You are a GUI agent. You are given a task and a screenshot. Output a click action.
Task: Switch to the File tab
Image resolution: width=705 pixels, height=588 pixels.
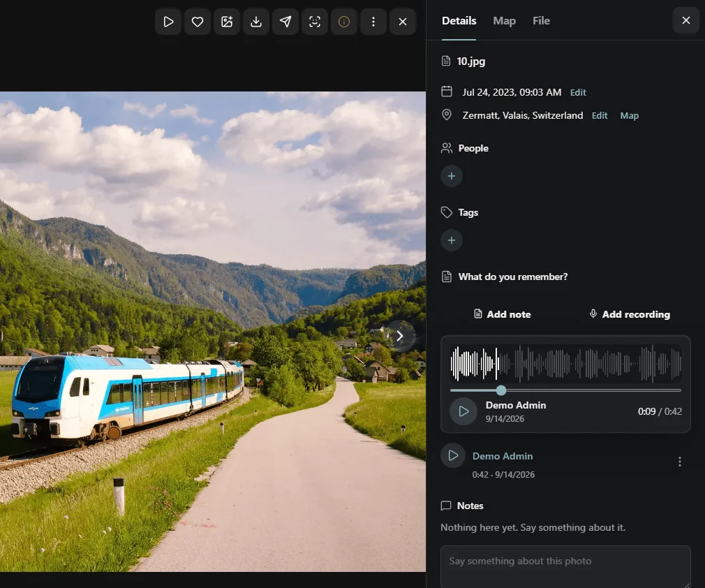[541, 21]
